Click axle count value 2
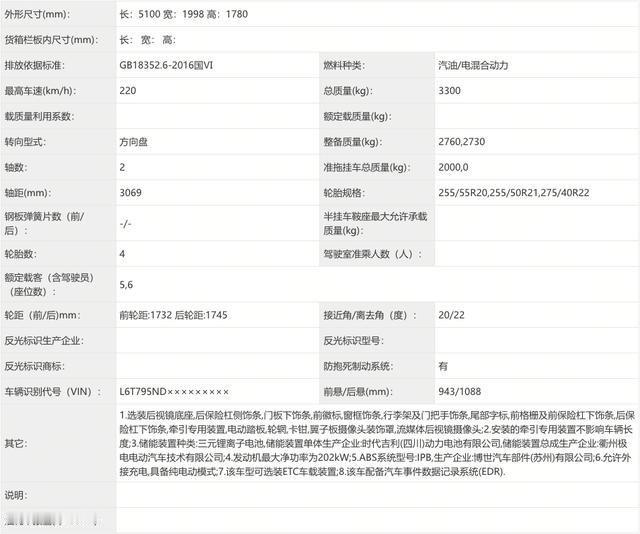This screenshot has height=534, width=640. coord(122,167)
